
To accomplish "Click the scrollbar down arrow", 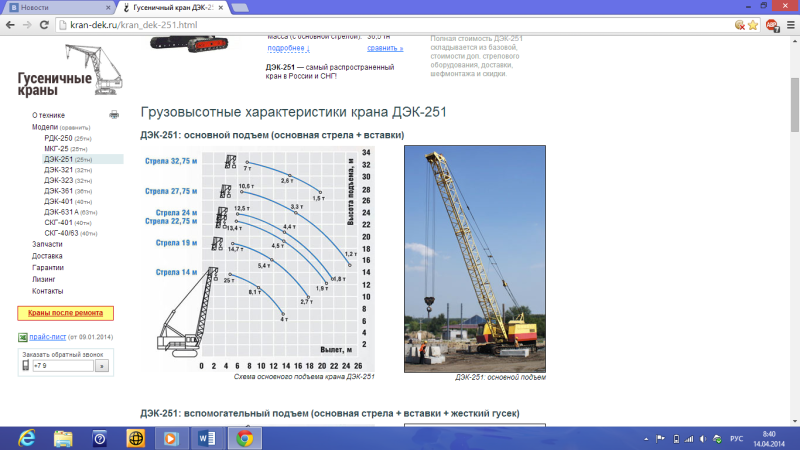I will pos(795,421).
